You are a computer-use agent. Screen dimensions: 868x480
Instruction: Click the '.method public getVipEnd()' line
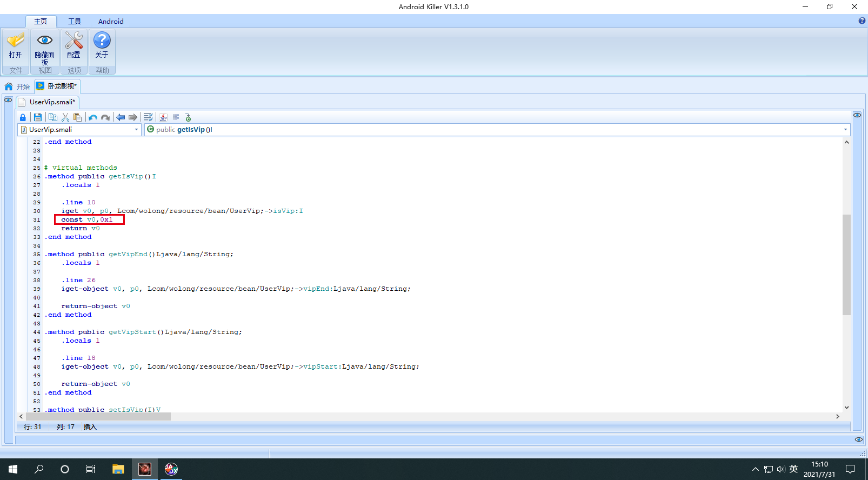tap(139, 254)
